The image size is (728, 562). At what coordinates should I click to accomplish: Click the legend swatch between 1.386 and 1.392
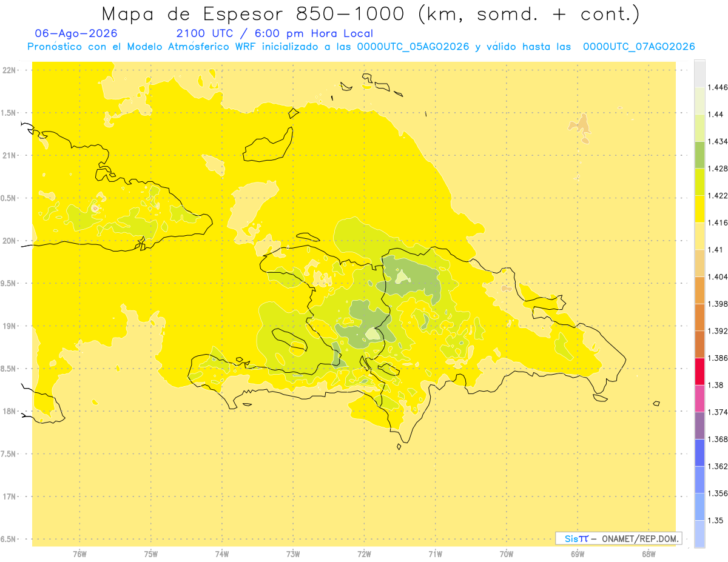pos(699,344)
